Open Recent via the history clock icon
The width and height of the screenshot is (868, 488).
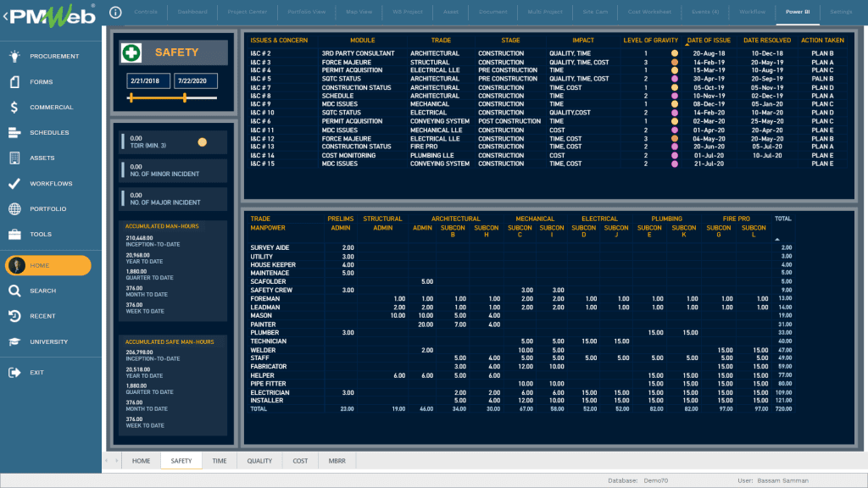click(14, 316)
